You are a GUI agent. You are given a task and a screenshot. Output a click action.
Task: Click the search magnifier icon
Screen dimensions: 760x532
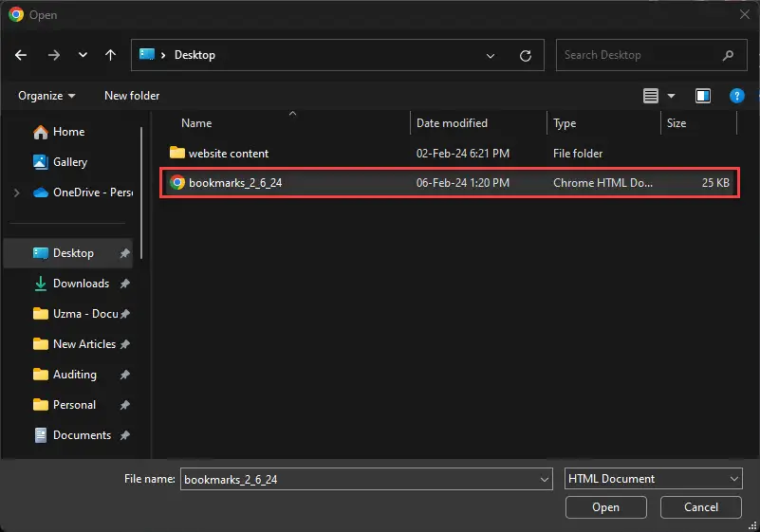[728, 55]
